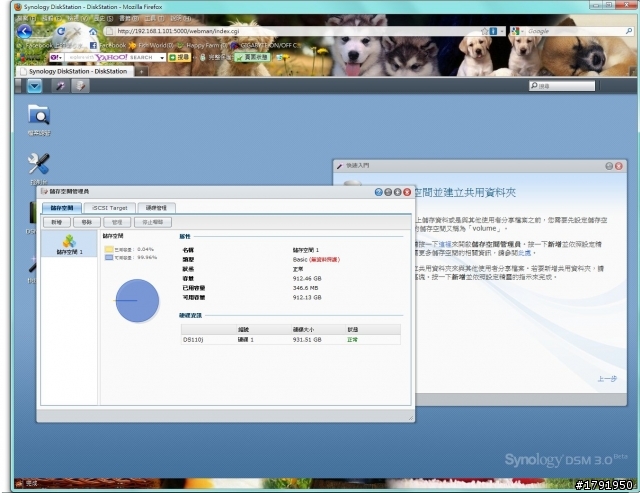
Task: Click the Firefox address bar URL
Action: pos(178,31)
